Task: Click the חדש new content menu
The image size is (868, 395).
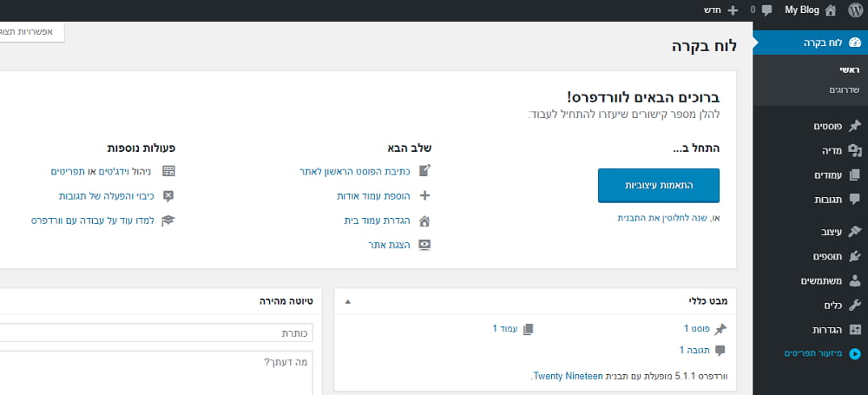Action: 713,10
